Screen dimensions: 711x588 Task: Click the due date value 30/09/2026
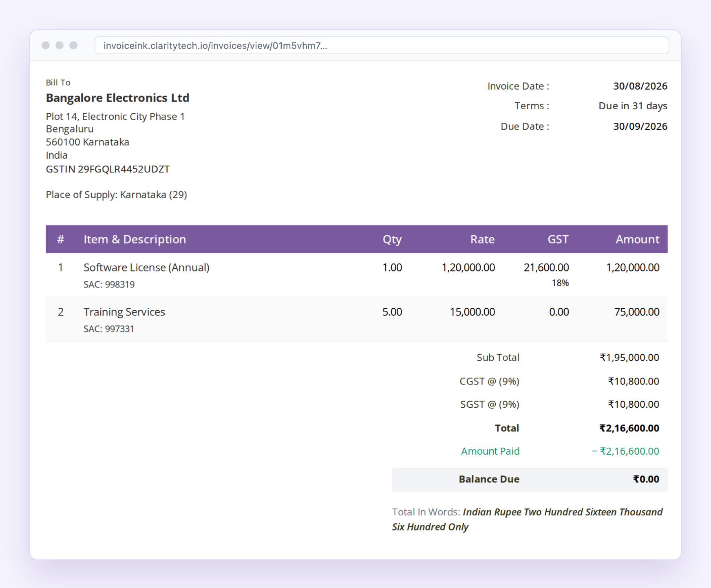pyautogui.click(x=640, y=126)
